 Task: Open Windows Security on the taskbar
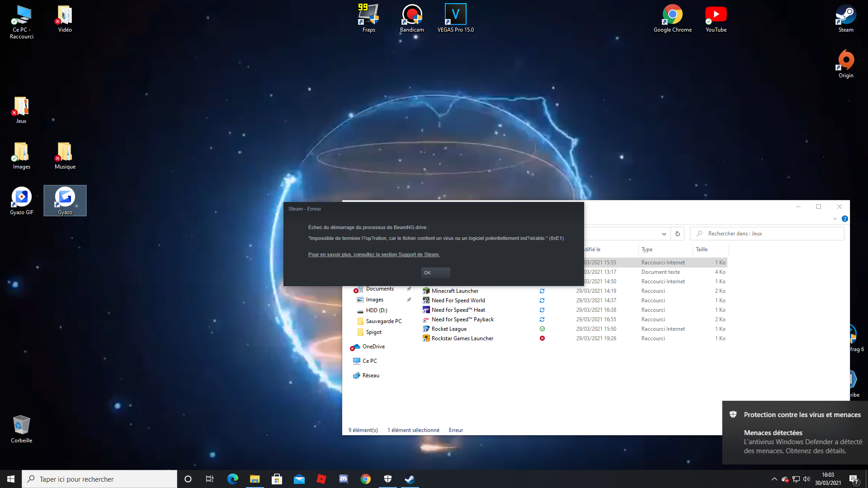[x=388, y=479]
